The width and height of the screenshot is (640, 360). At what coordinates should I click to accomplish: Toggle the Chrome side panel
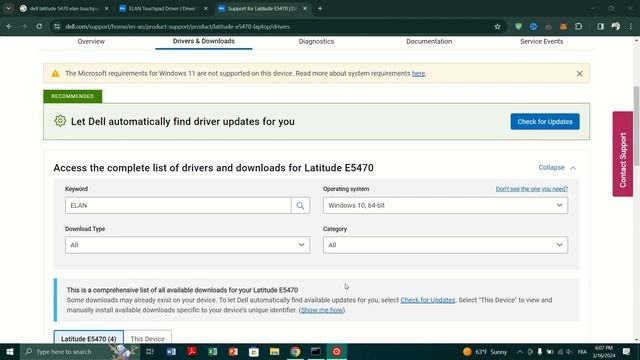tap(600, 27)
